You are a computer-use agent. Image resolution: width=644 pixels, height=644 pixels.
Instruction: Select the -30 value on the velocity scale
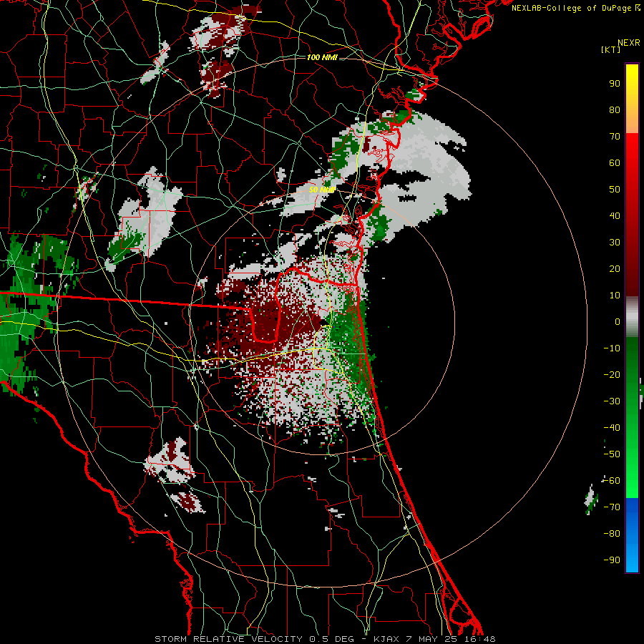[612, 401]
